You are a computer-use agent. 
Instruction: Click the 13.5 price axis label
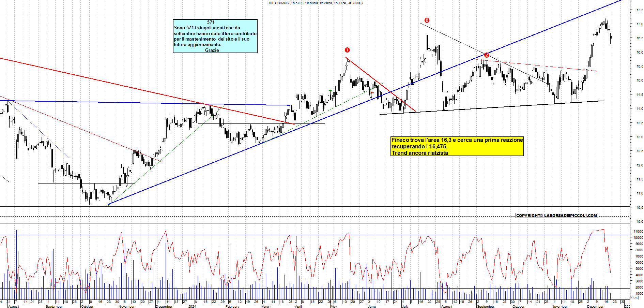click(x=640, y=123)
